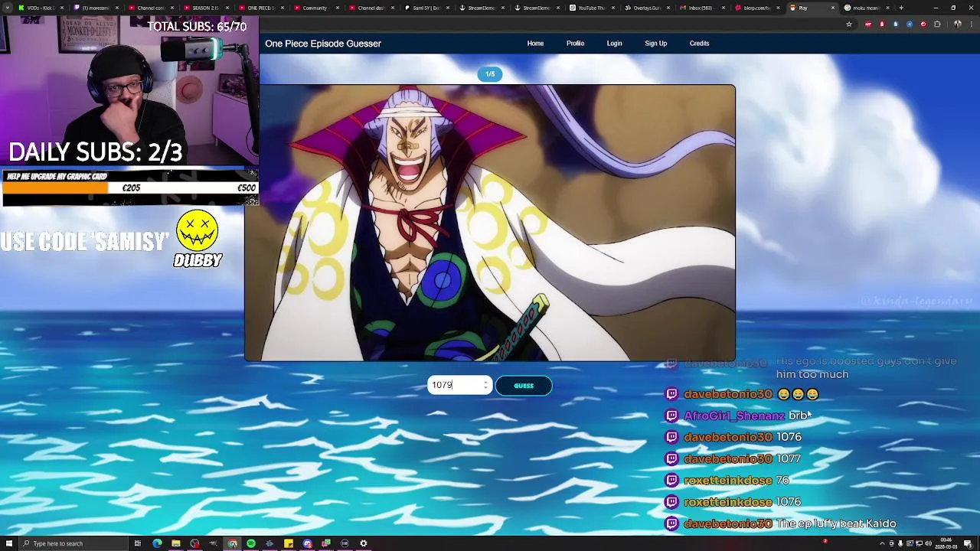
Task: Open Sticky Notes taskbar icon
Action: pyautogui.click(x=289, y=543)
